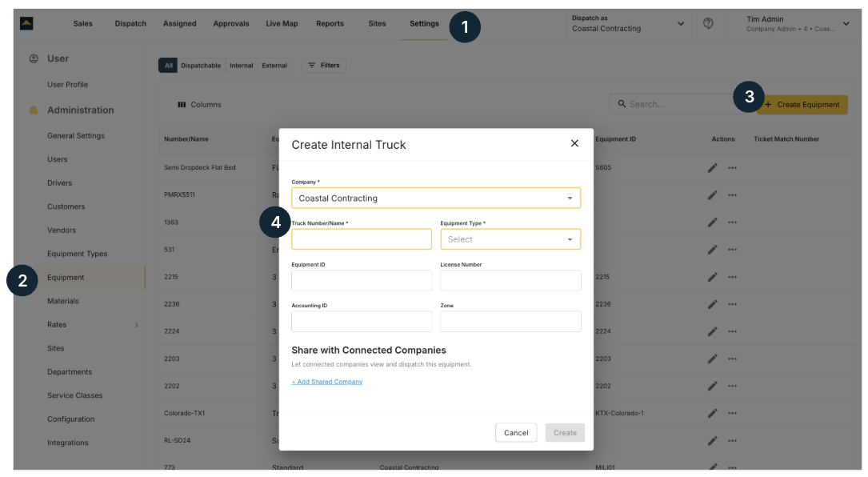868x477 pixels.
Task: Edit the PMRX5511 row with pencil icon
Action: click(x=713, y=195)
